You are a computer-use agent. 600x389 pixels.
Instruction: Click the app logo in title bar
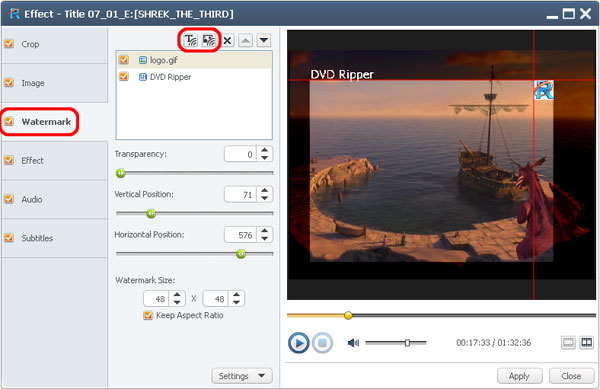[14, 14]
